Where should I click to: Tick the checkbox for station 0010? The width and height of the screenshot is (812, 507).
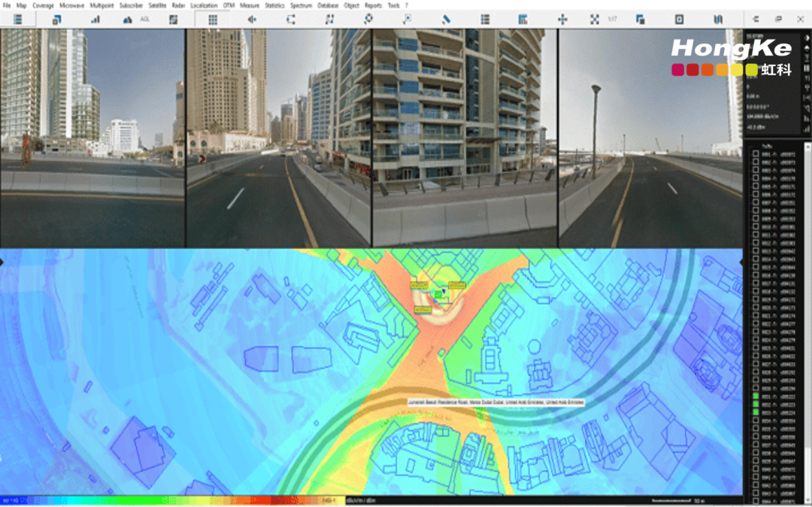[x=756, y=227]
